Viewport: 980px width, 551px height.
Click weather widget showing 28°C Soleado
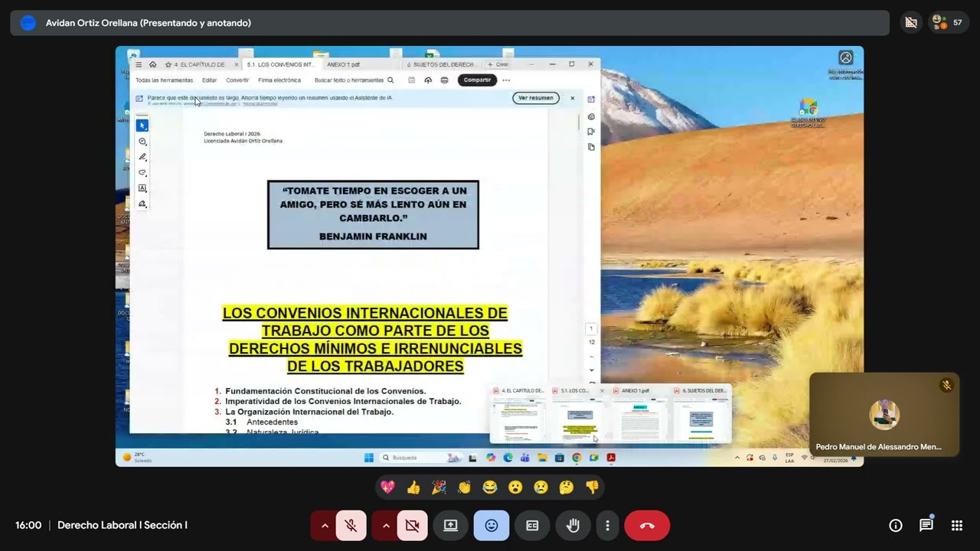[x=138, y=458]
